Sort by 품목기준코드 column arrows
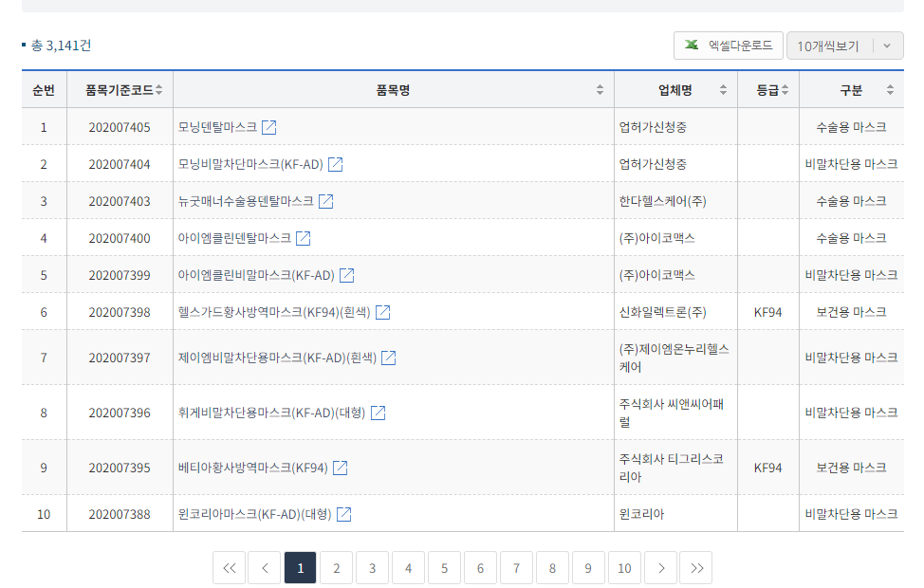 click(158, 89)
